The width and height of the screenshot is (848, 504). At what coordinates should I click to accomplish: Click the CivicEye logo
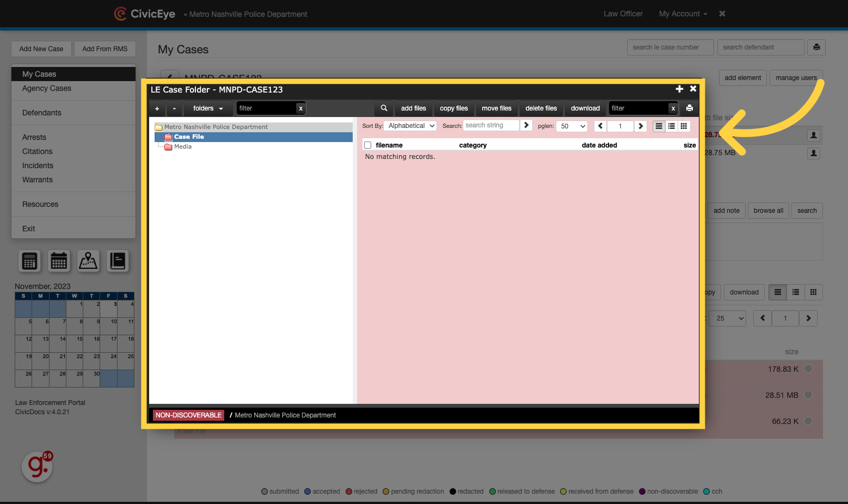pyautogui.click(x=145, y=14)
